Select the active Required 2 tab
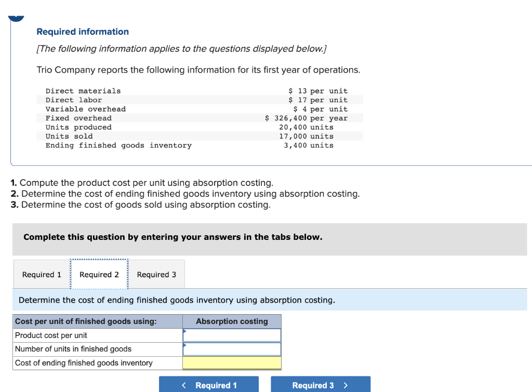532x392 pixels. pyautogui.click(x=99, y=274)
